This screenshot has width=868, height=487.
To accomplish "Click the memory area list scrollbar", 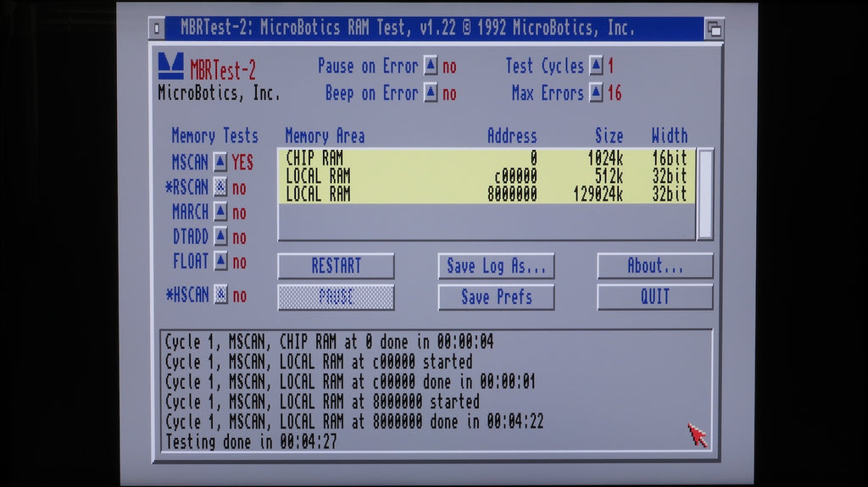I will point(704,194).
